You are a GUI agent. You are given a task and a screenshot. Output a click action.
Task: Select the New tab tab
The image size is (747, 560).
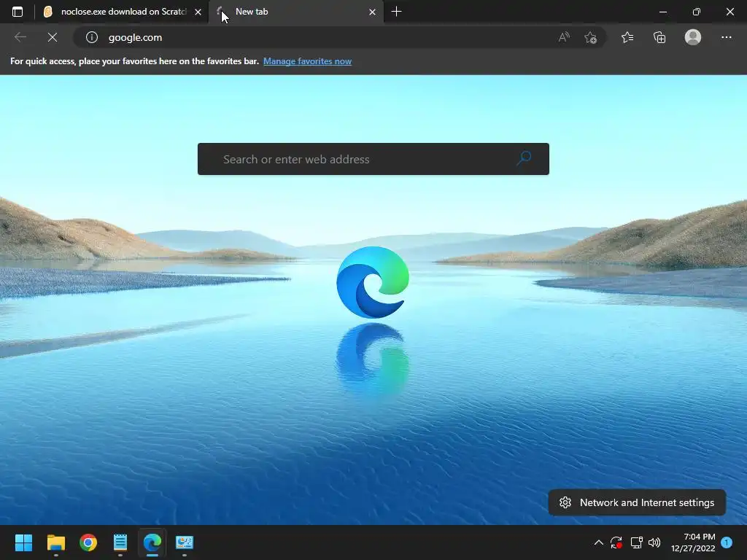295,12
